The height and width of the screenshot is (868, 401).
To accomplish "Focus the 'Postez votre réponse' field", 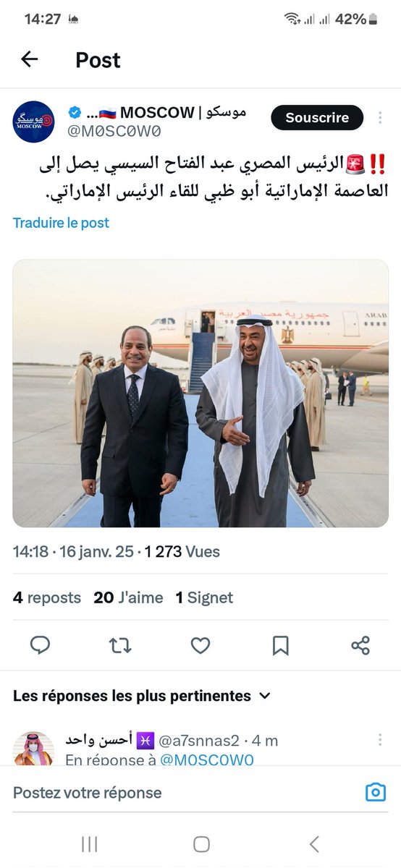I will [181, 793].
